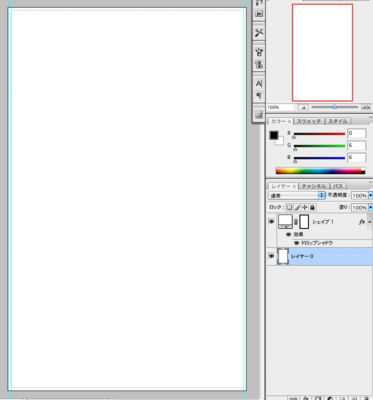Open the Actions panel play icon

pos(259,14)
